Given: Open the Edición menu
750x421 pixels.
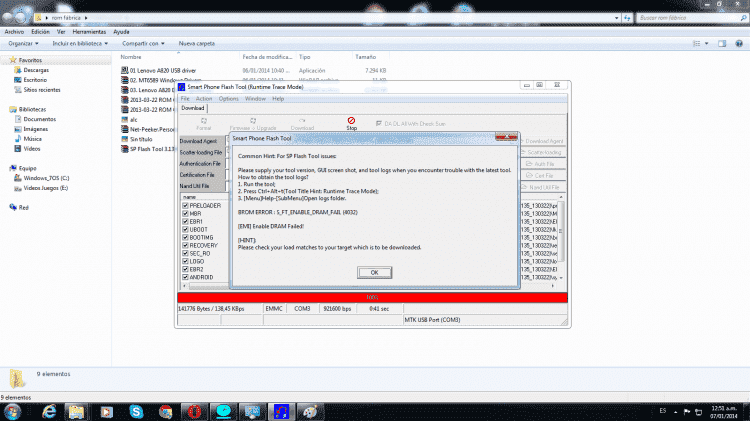Looking at the screenshot, I should click(40, 32).
